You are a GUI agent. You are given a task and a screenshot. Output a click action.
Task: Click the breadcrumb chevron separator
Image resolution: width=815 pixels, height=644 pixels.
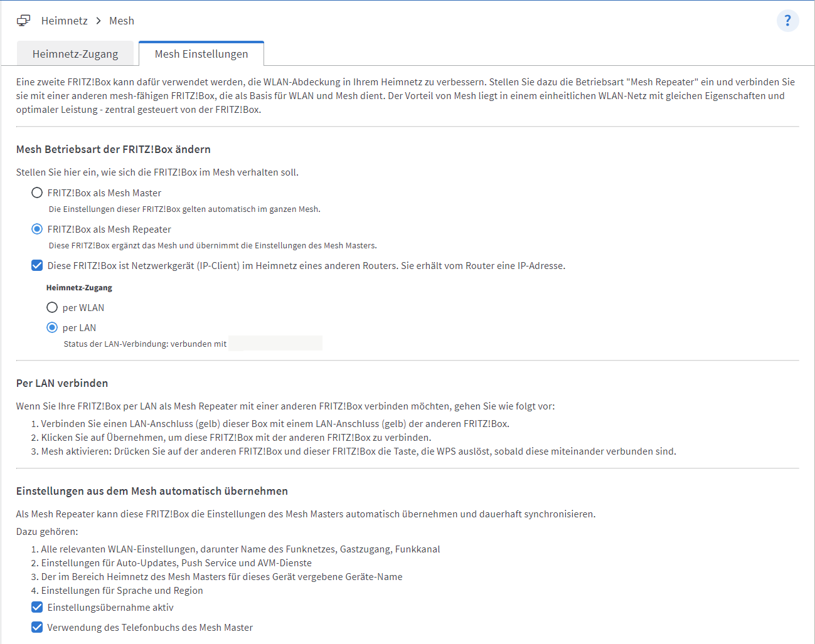(x=99, y=21)
